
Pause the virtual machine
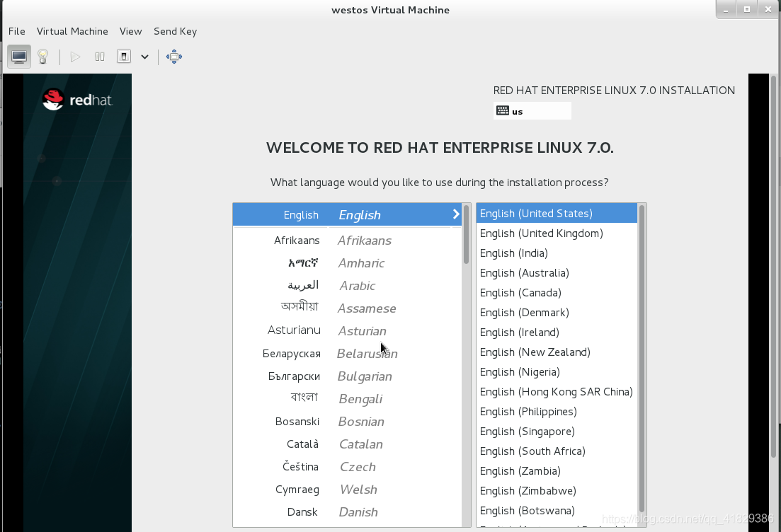100,57
